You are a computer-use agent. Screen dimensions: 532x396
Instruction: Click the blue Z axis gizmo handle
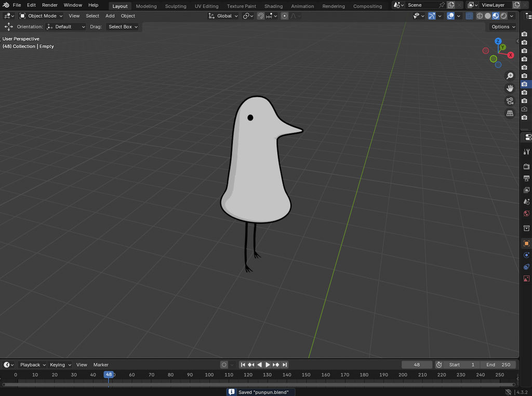[x=498, y=41]
